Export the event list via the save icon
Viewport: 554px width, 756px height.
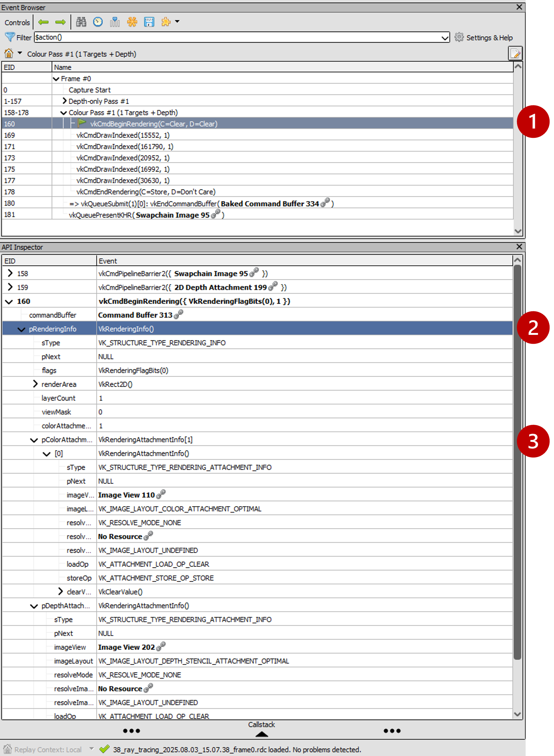pyautogui.click(x=149, y=22)
